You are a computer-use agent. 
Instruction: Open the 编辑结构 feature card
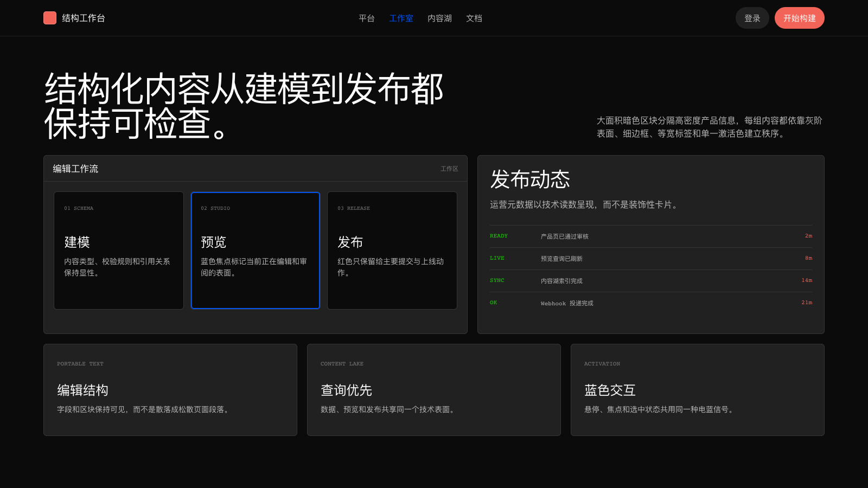click(170, 390)
